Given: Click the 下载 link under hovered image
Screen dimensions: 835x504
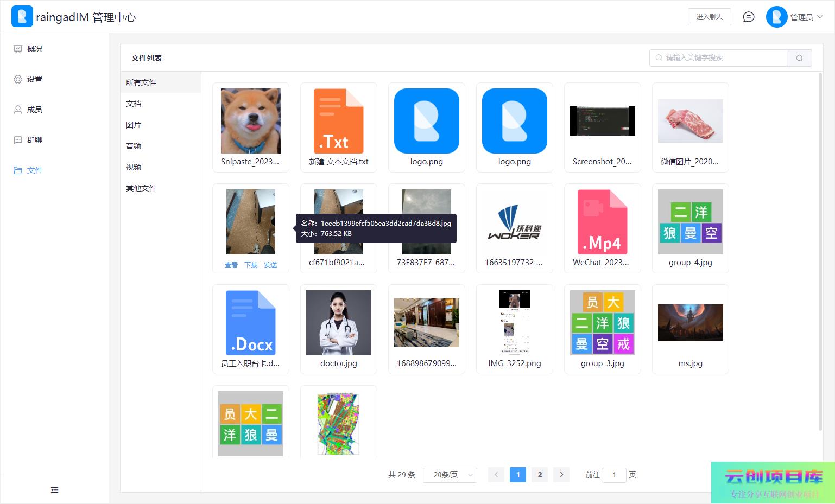Looking at the screenshot, I should tap(251, 265).
